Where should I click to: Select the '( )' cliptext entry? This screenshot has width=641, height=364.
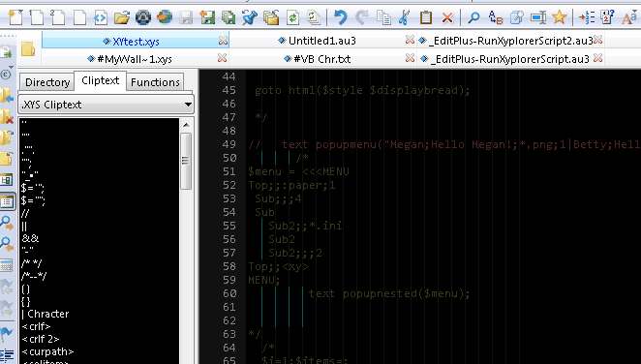(x=26, y=288)
